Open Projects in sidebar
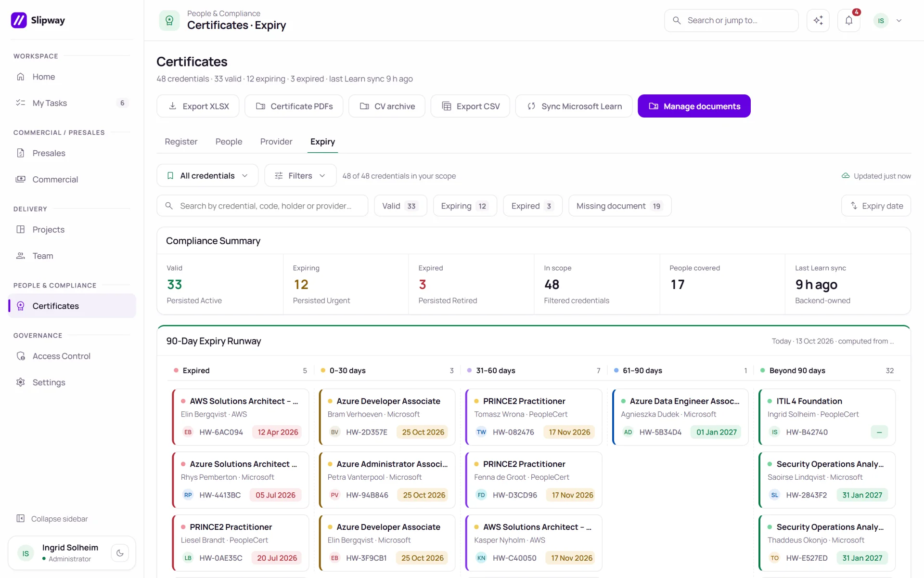Image resolution: width=924 pixels, height=578 pixels. pyautogui.click(x=72, y=230)
